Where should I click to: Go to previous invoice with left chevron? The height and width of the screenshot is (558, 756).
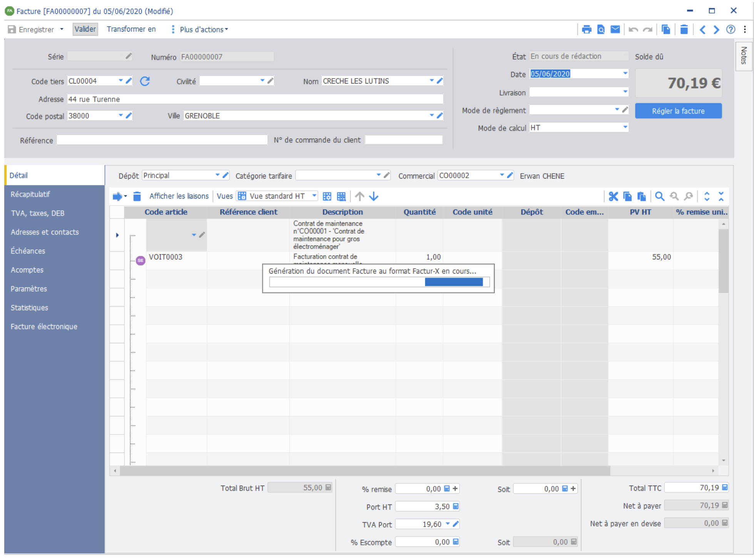(702, 30)
